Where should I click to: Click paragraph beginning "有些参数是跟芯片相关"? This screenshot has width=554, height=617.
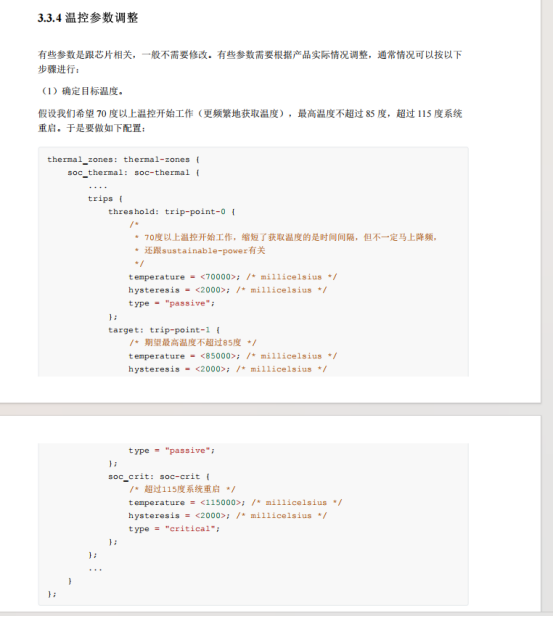click(x=250, y=62)
